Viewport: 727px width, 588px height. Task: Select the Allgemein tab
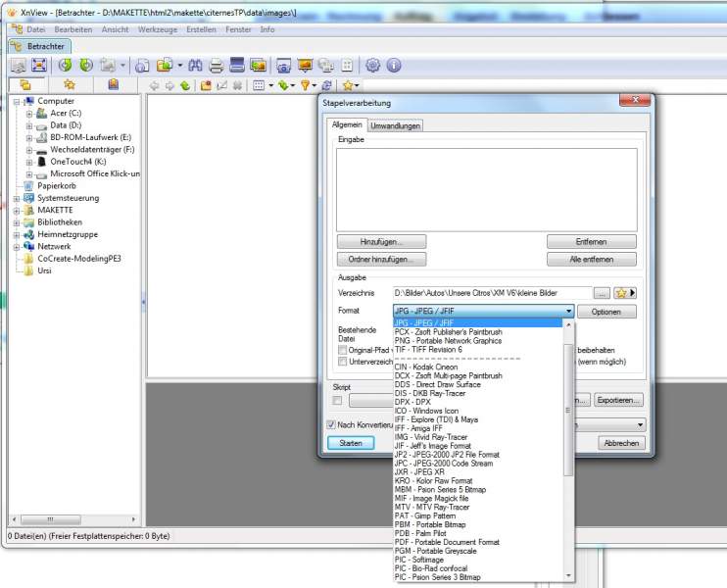click(x=347, y=124)
